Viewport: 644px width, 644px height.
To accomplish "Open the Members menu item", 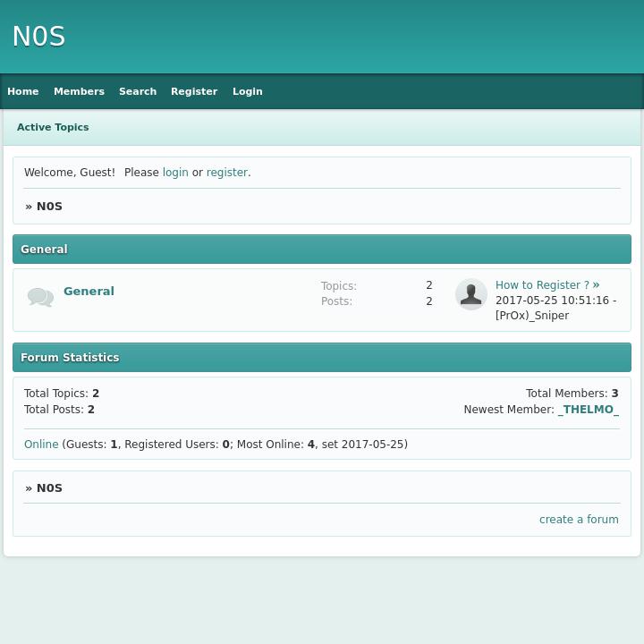I will point(79,91).
